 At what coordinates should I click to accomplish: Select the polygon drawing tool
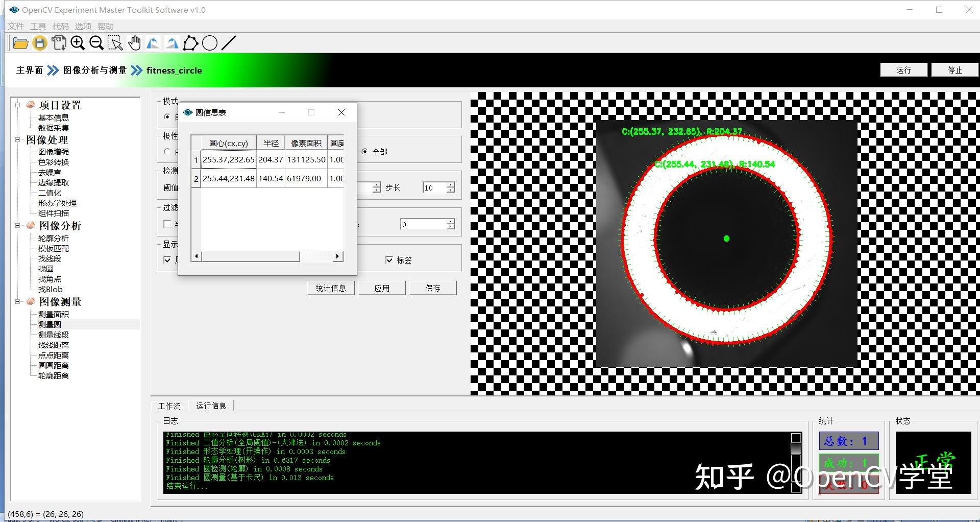[x=190, y=43]
